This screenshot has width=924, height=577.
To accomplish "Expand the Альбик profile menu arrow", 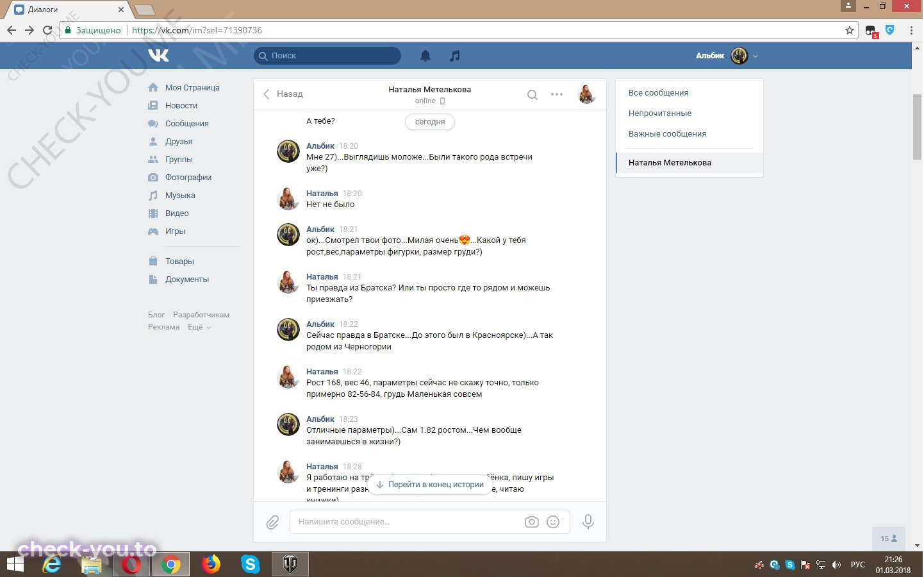I will click(755, 56).
